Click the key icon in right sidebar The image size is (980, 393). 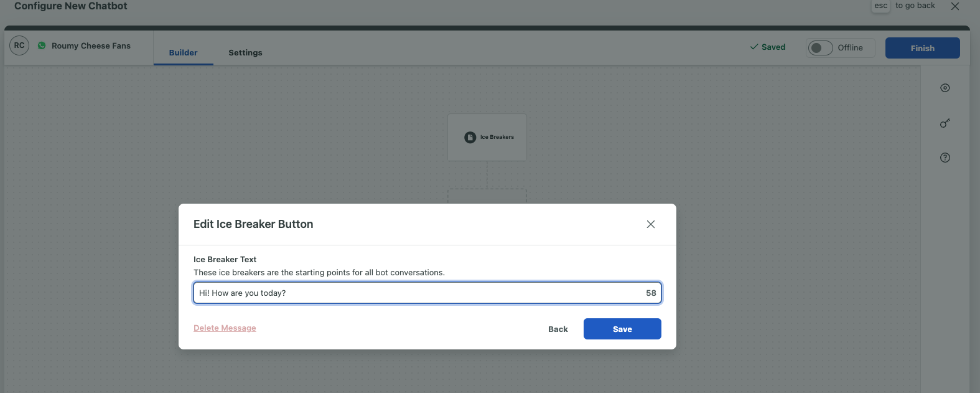[x=945, y=123]
